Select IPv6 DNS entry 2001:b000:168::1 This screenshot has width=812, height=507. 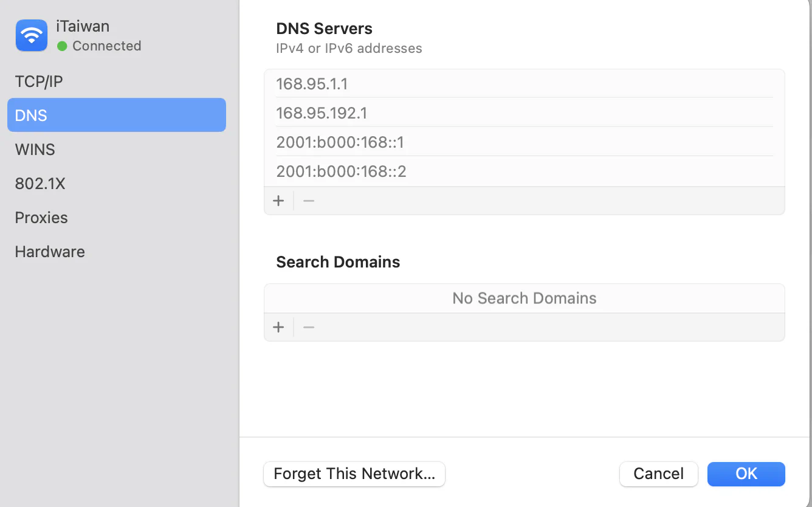pos(524,142)
